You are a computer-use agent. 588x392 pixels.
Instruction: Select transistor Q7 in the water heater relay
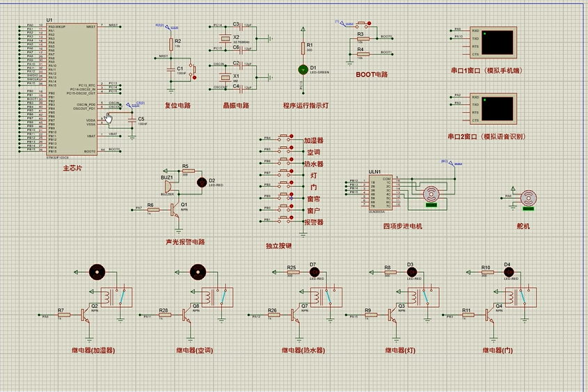coord(295,315)
